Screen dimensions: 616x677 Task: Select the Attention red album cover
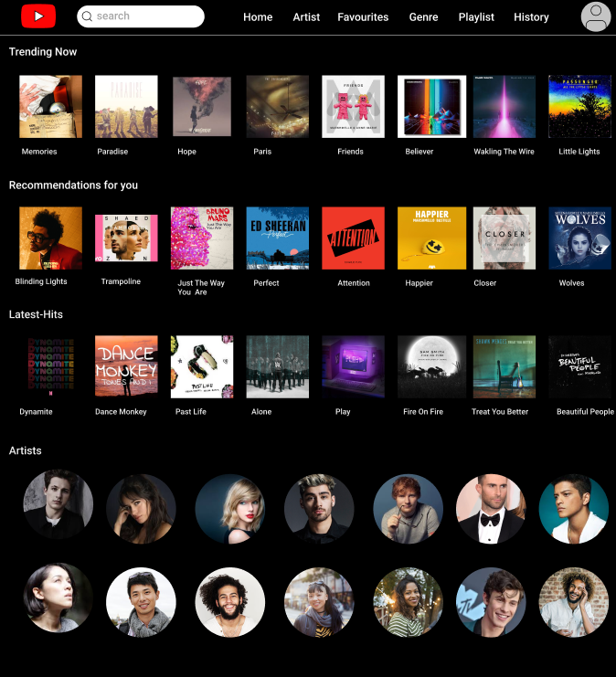(x=353, y=238)
